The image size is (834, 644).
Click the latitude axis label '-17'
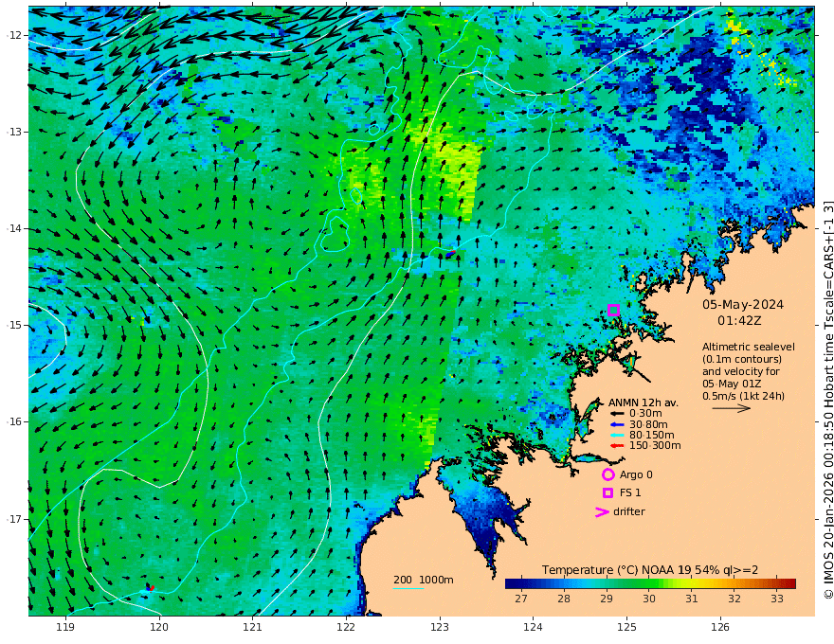14,519
